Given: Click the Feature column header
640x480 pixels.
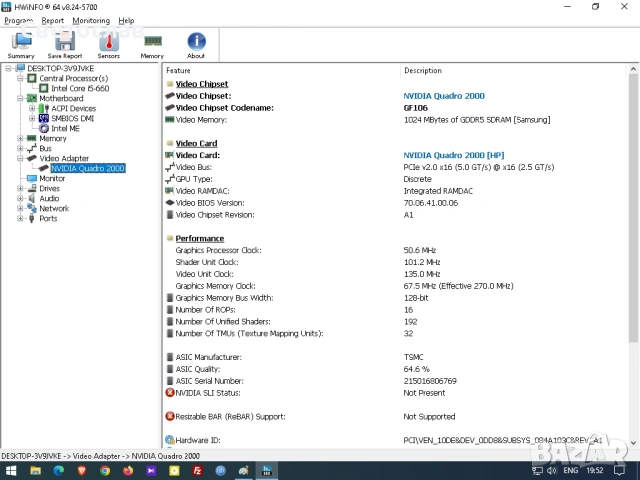Looking at the screenshot, I should [x=178, y=70].
